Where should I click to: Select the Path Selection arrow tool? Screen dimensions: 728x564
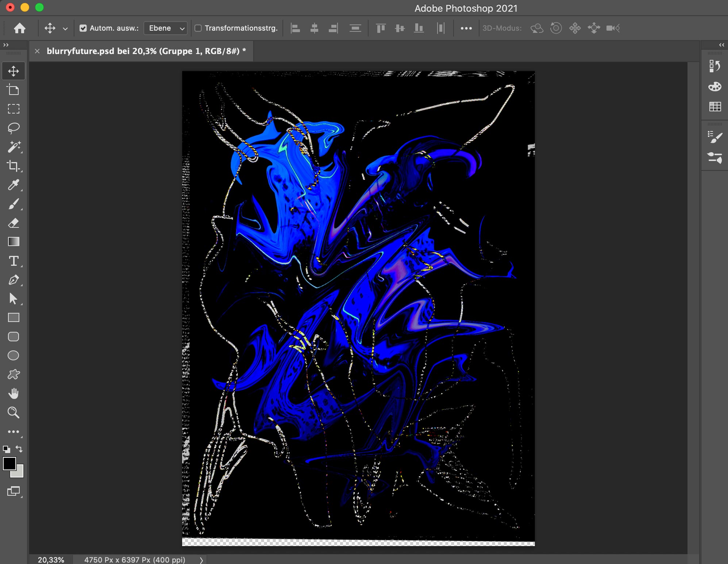14,299
